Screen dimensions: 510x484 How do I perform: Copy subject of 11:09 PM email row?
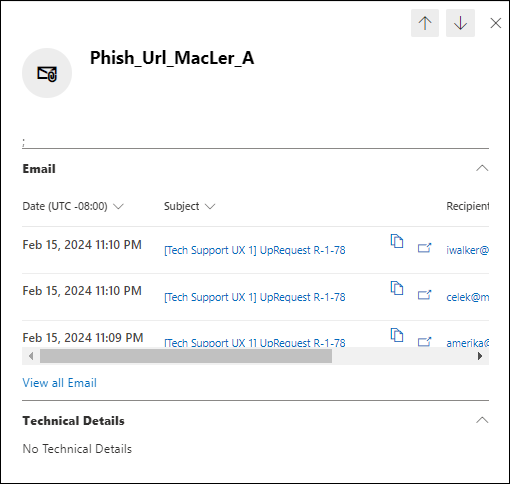click(x=397, y=335)
